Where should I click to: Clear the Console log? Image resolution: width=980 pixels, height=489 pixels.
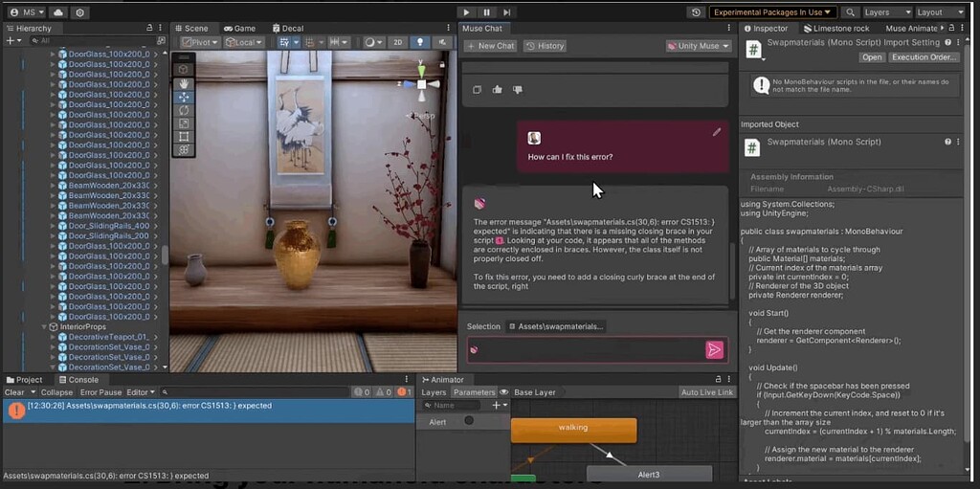14,392
